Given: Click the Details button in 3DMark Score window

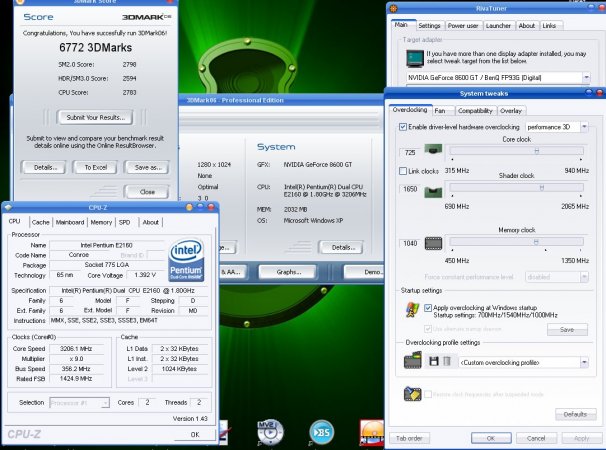Looking at the screenshot, I should (x=45, y=167).
